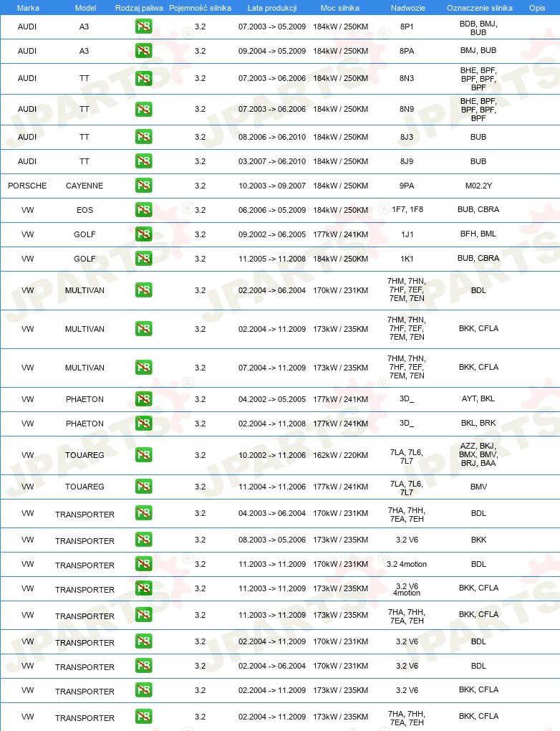Click production years 09.2002 -> 06.2005

(272, 234)
